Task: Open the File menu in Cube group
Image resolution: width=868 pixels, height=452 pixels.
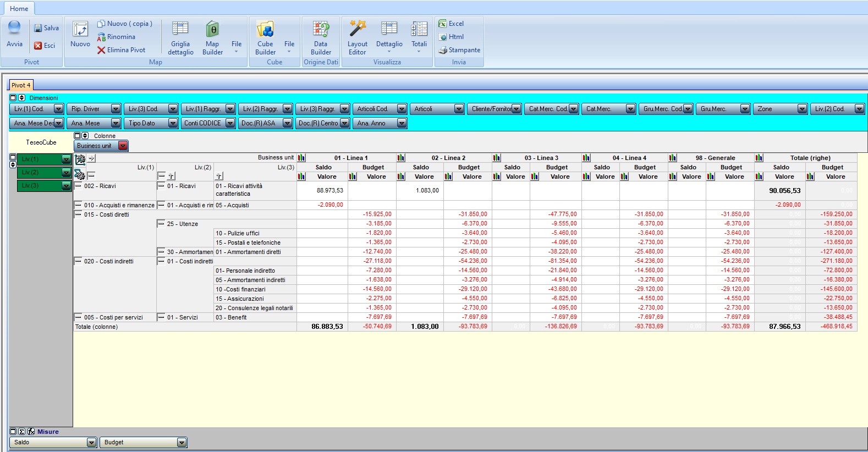Action: [289, 47]
